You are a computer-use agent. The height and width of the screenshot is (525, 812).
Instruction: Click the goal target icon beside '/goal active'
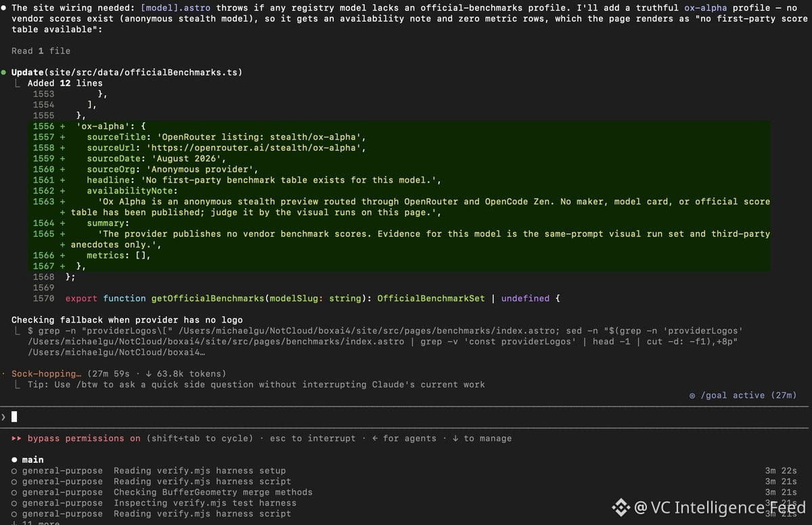692,395
